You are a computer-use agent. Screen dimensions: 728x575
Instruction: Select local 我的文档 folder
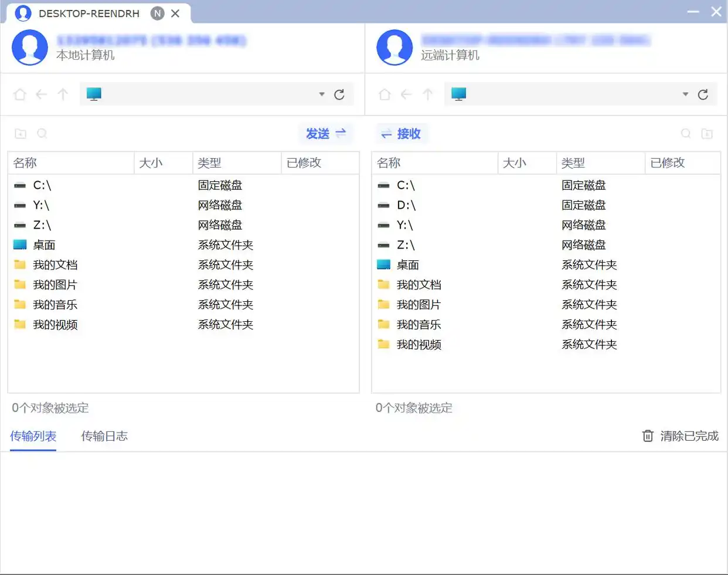coord(55,265)
